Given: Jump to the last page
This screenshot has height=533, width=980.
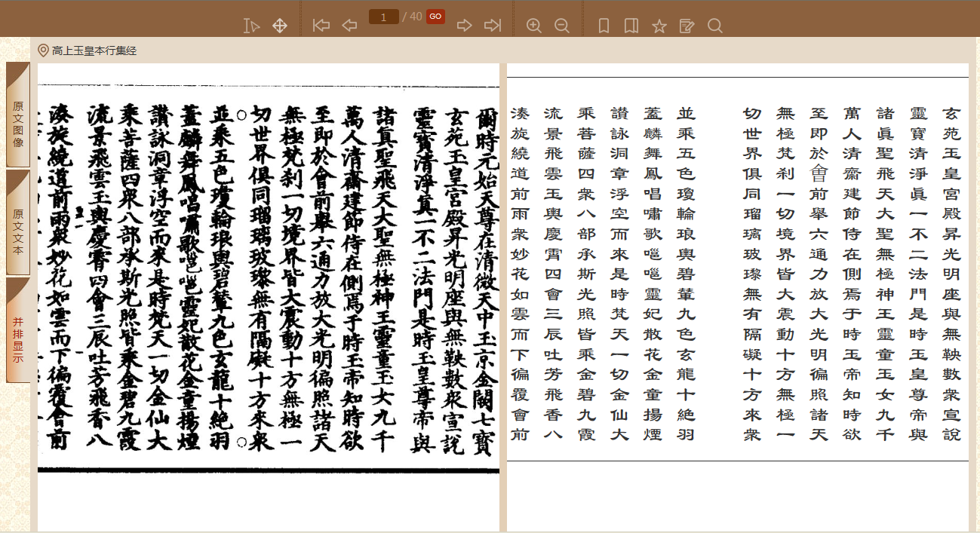Looking at the screenshot, I should click(x=493, y=26).
